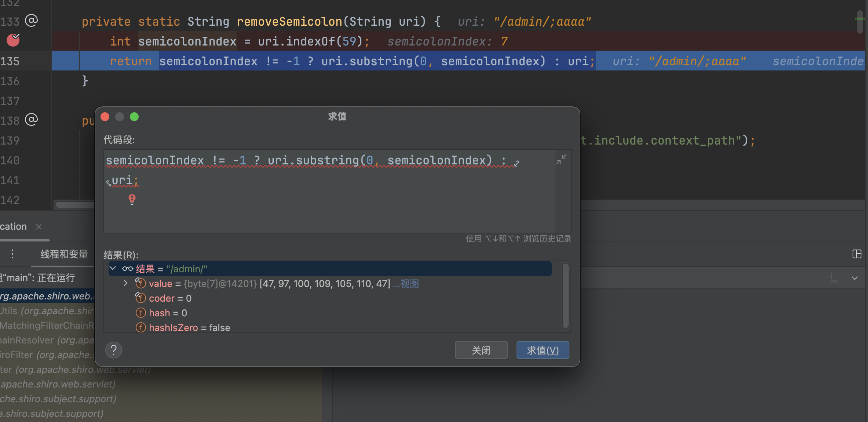Switch to the 线程和变量 tab

pos(64,254)
